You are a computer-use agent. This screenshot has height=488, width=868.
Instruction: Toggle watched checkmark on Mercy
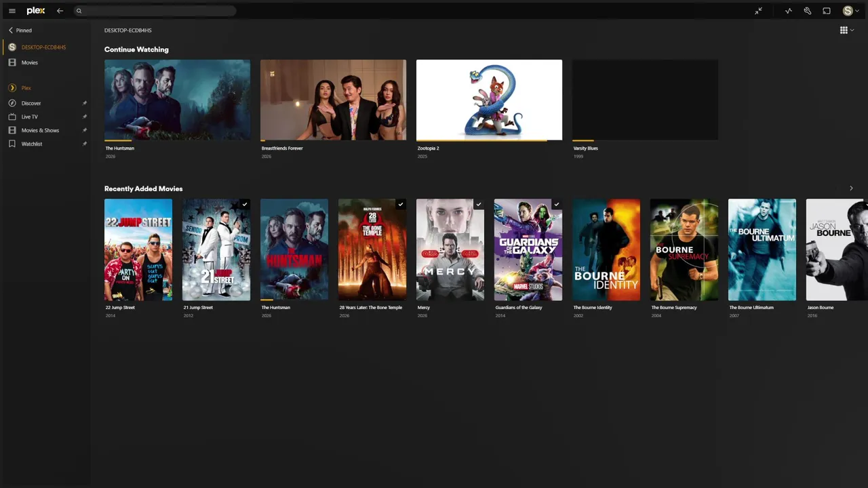coord(479,204)
